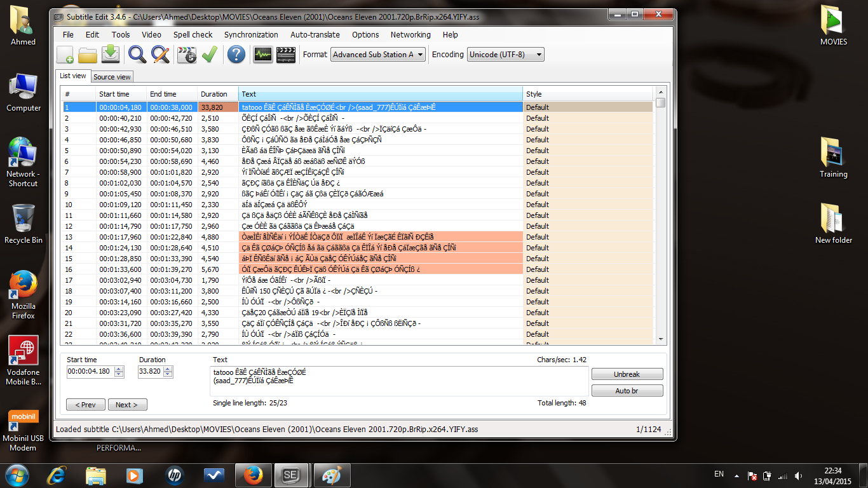Open the Tools menu
This screenshot has width=868, height=488.
coord(121,35)
